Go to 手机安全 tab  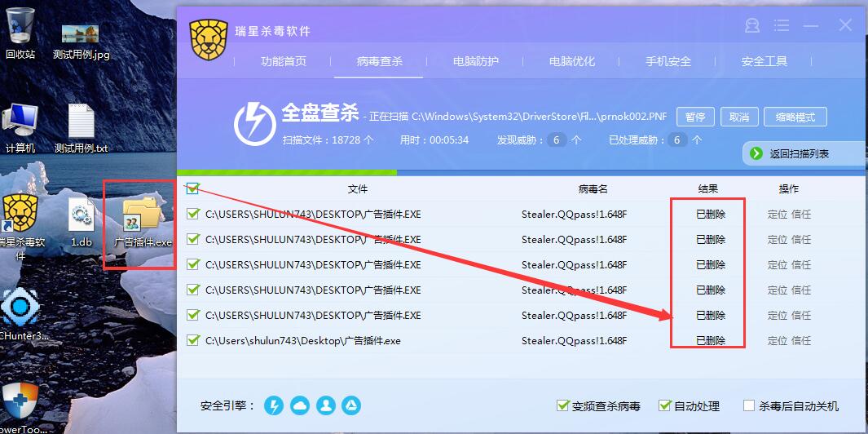(x=668, y=61)
